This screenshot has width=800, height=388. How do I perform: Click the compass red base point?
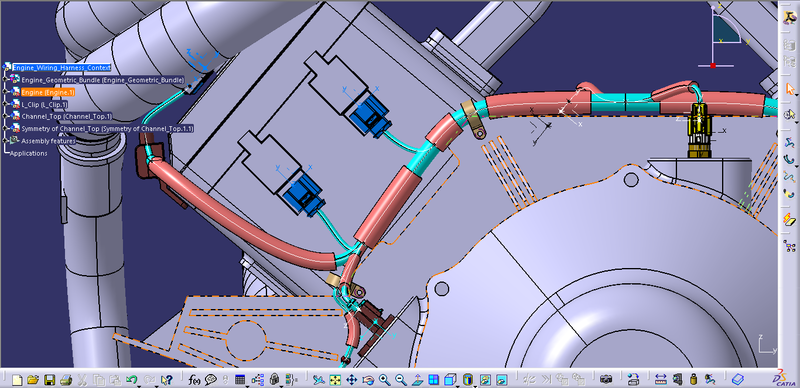[x=713, y=65]
